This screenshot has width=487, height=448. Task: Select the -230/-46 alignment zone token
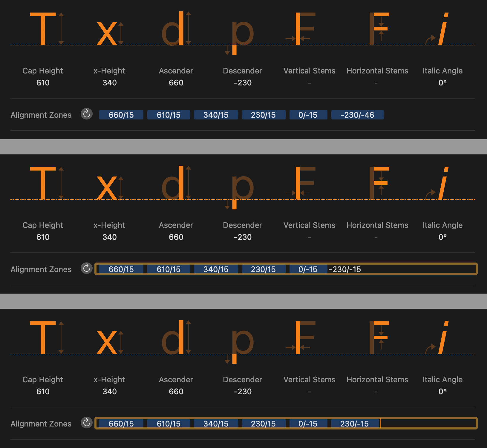tap(357, 115)
